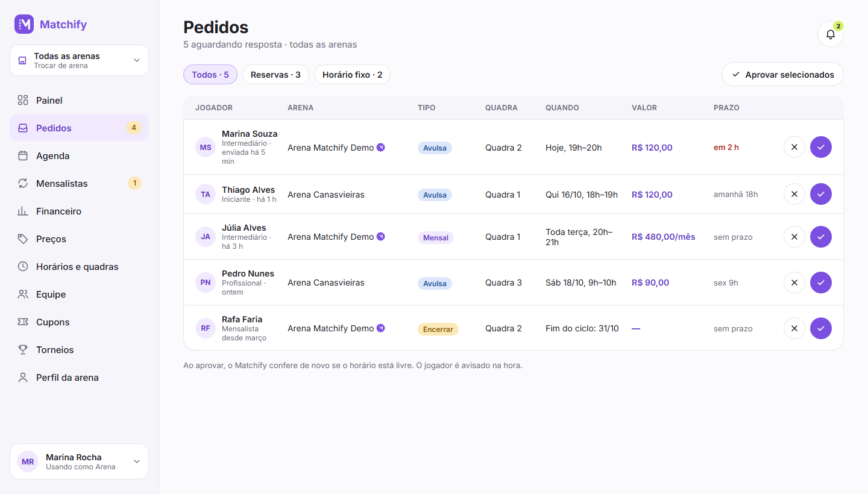Viewport: 868px width, 494px height.
Task: Open the Equipe section
Action: (79, 295)
